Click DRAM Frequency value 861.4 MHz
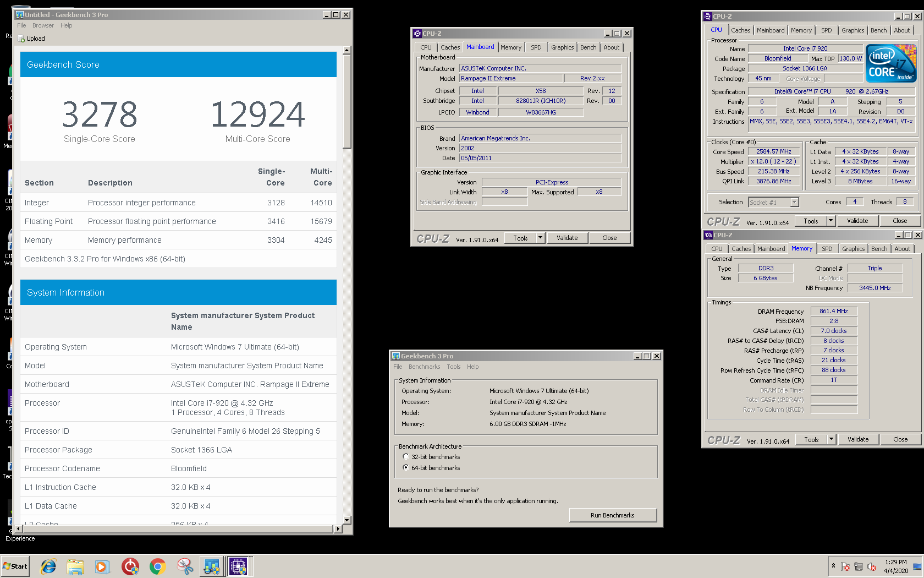 834,311
